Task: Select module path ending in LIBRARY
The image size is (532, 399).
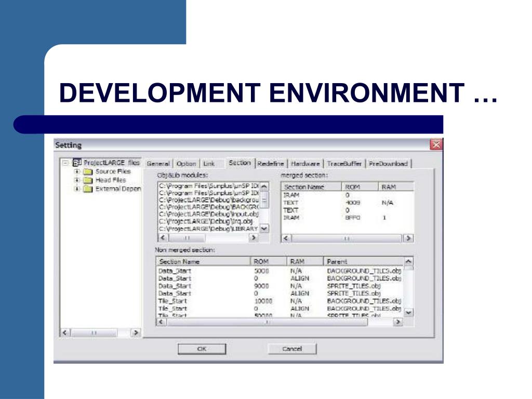Action: tap(209, 229)
